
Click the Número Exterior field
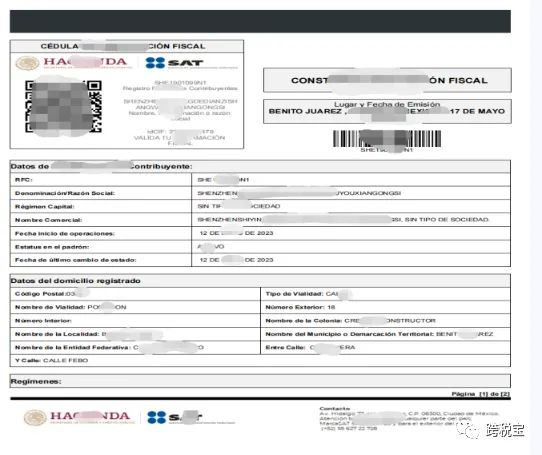click(x=385, y=307)
